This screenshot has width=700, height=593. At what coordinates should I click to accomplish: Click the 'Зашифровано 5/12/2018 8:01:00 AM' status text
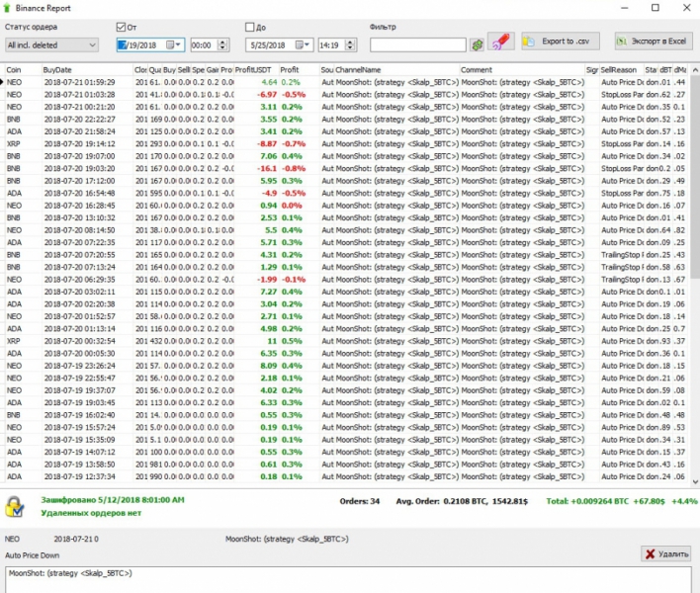pos(113,500)
